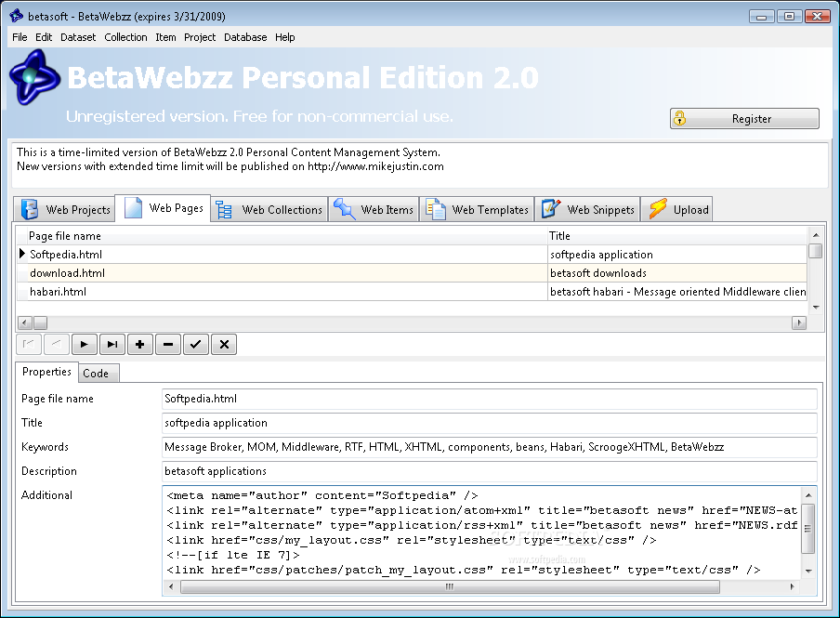Open the Collection menu

125,37
